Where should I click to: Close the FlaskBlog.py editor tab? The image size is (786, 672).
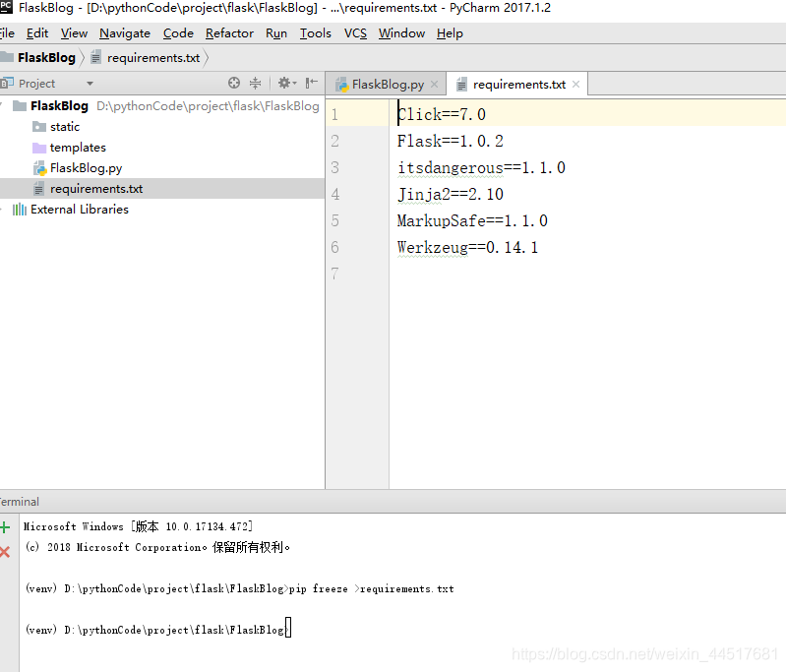435,85
